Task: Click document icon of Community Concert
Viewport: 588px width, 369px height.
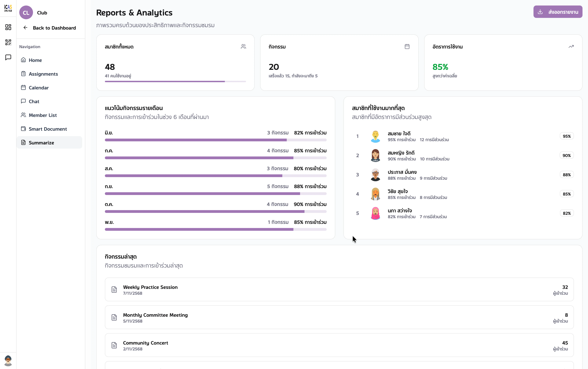Action: 114,345
